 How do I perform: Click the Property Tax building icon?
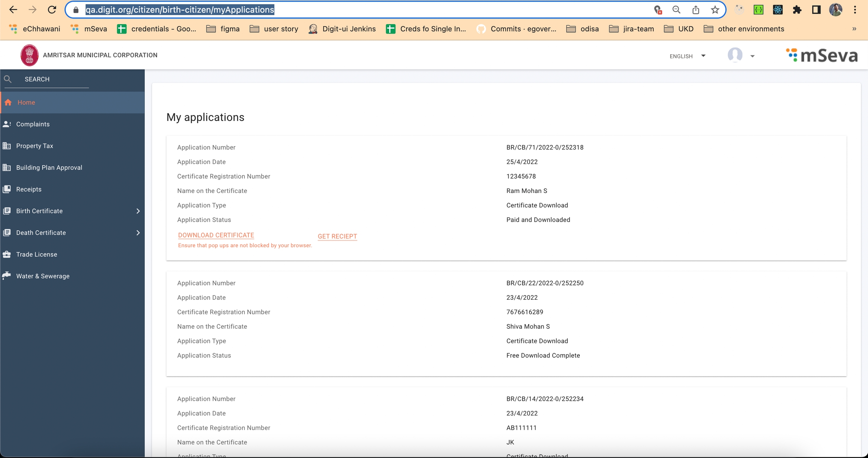click(x=7, y=146)
